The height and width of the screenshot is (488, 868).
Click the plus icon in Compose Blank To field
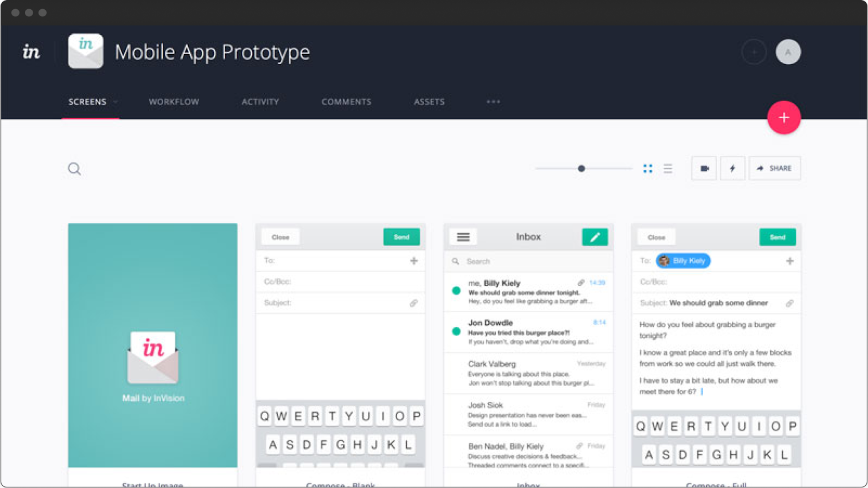coord(414,261)
